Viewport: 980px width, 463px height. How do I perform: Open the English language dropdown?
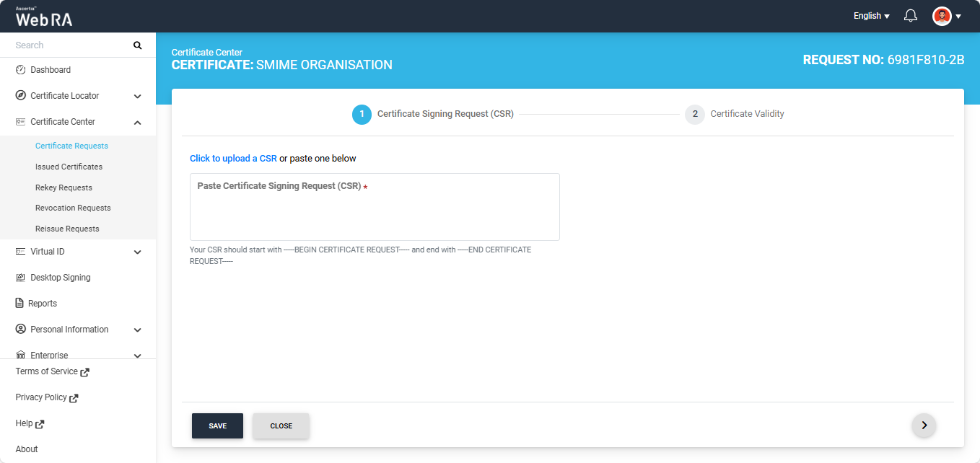871,16
